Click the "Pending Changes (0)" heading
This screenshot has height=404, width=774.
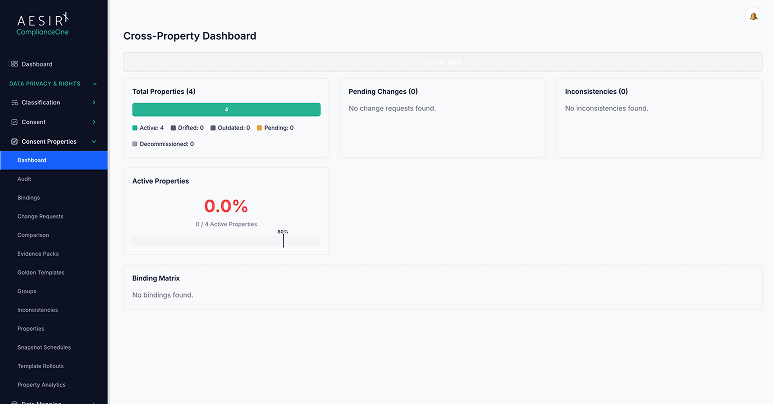(x=383, y=92)
